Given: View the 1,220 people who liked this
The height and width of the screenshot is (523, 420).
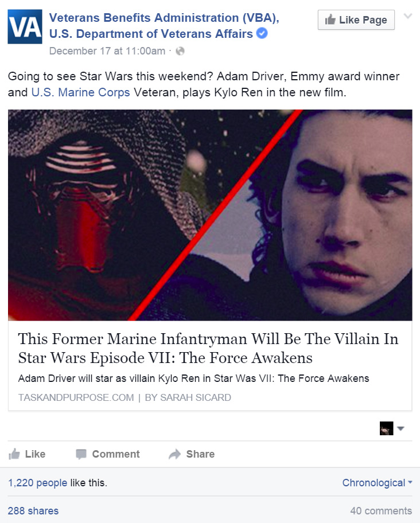Looking at the screenshot, I should click(37, 483).
